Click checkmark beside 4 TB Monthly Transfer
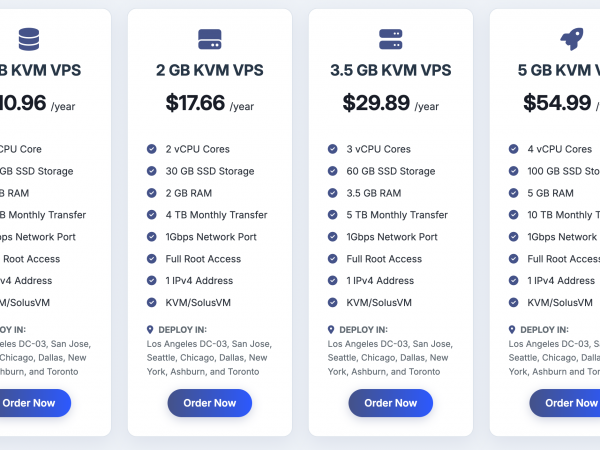Image resolution: width=600 pixels, height=450 pixels. pyautogui.click(x=152, y=215)
